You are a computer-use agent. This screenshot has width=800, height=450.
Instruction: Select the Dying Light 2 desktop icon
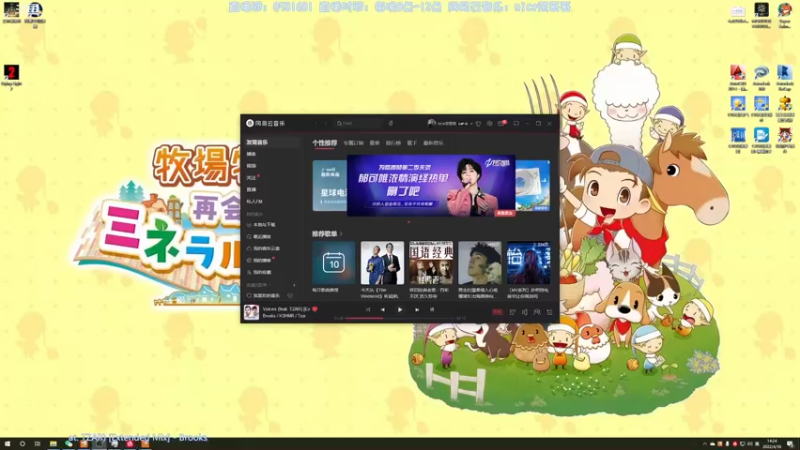pos(11,77)
